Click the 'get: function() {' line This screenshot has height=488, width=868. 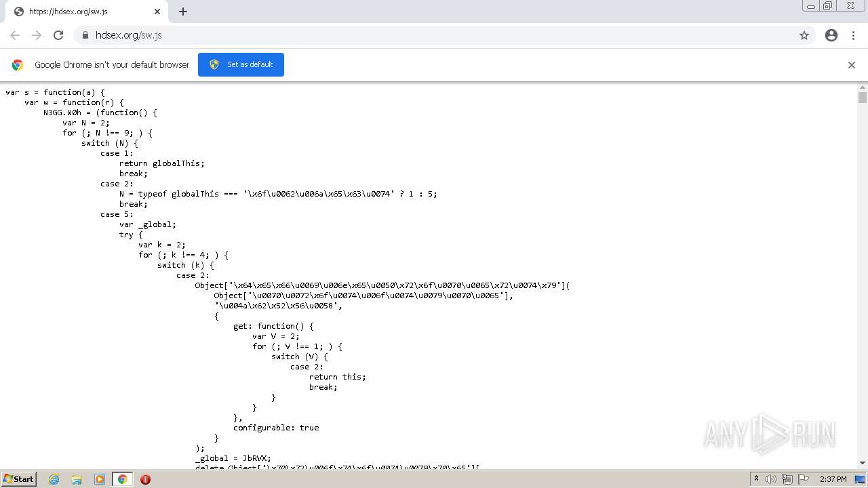[x=273, y=326]
